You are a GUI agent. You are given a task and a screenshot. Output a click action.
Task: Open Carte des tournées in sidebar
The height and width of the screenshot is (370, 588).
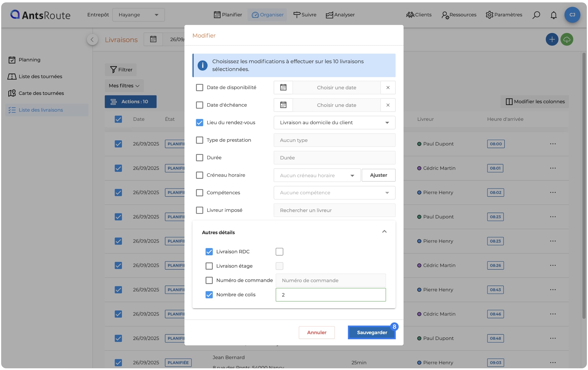coord(41,93)
